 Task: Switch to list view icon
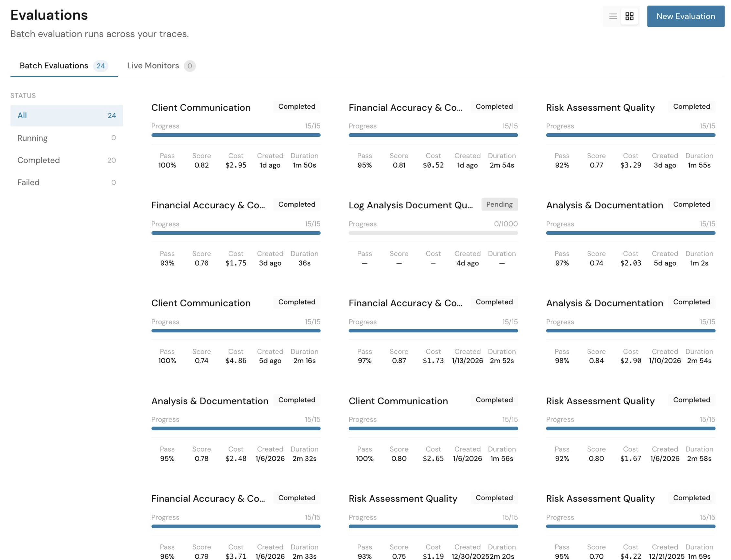613,16
